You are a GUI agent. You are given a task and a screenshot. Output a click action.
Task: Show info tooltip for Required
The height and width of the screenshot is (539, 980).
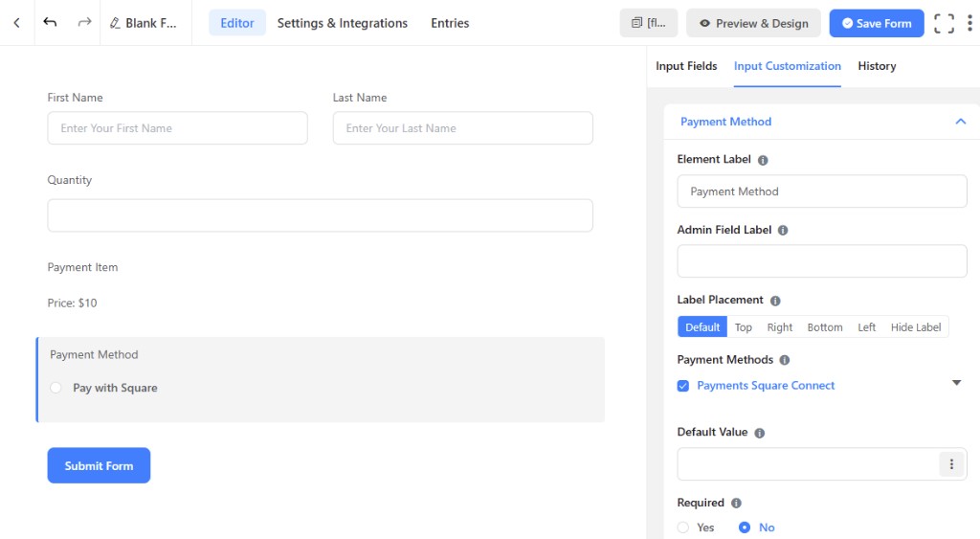pyautogui.click(x=736, y=504)
